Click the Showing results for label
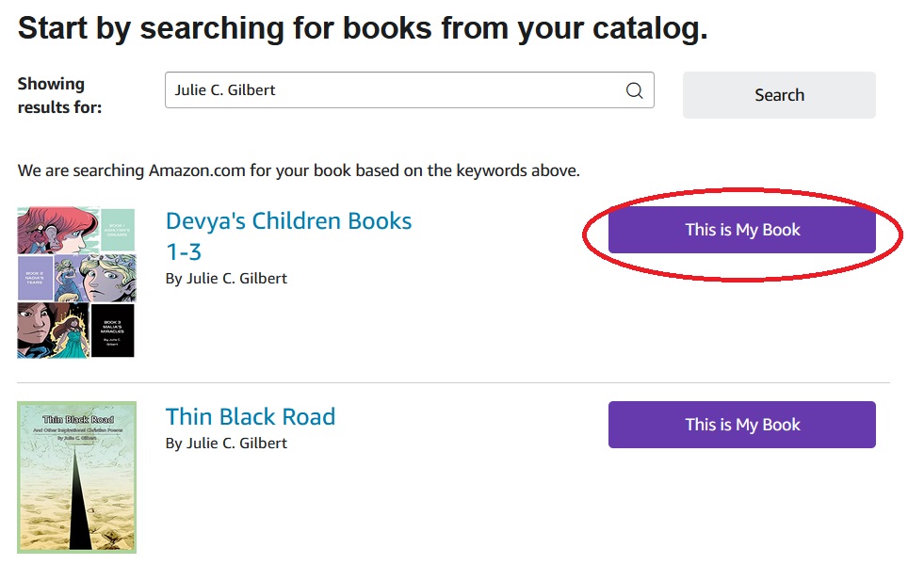This screenshot has height=565, width=924. (x=59, y=95)
